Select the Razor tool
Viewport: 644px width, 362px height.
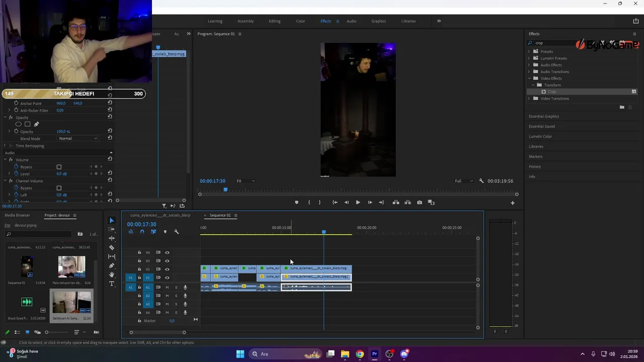click(x=112, y=247)
